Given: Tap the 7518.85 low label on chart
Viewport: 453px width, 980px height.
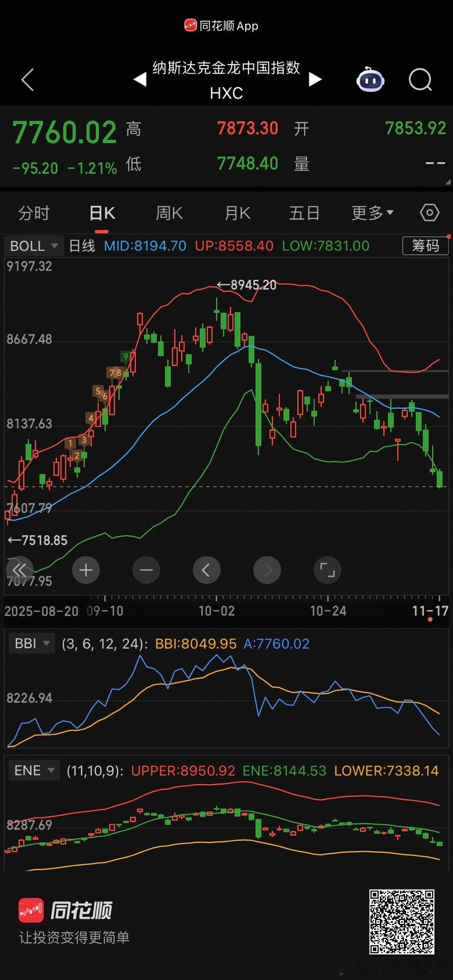Looking at the screenshot, I should [38, 540].
